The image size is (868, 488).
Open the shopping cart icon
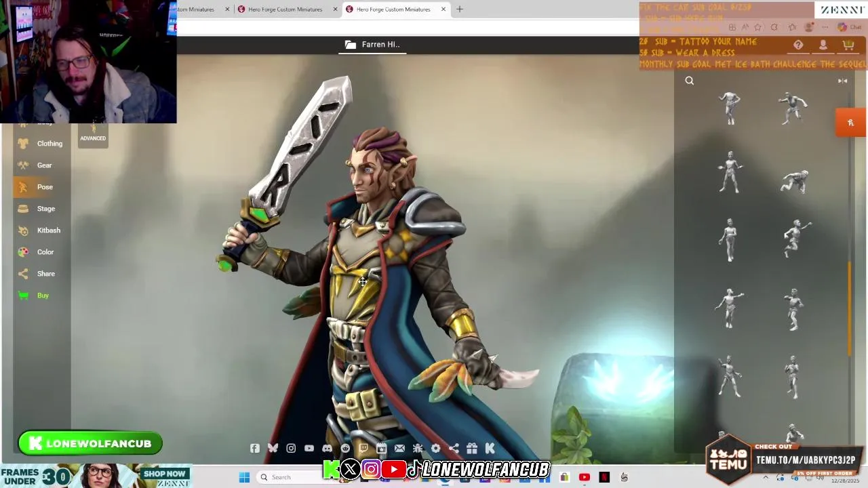coord(848,45)
